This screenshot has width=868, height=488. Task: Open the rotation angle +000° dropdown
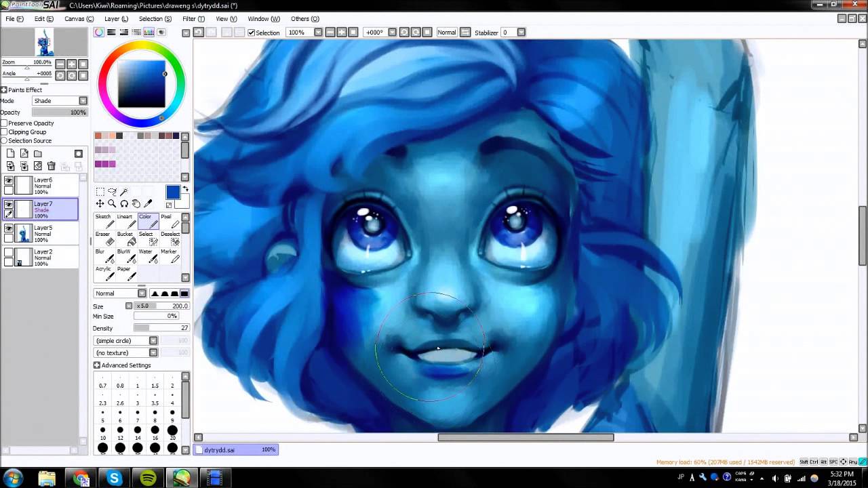point(392,33)
